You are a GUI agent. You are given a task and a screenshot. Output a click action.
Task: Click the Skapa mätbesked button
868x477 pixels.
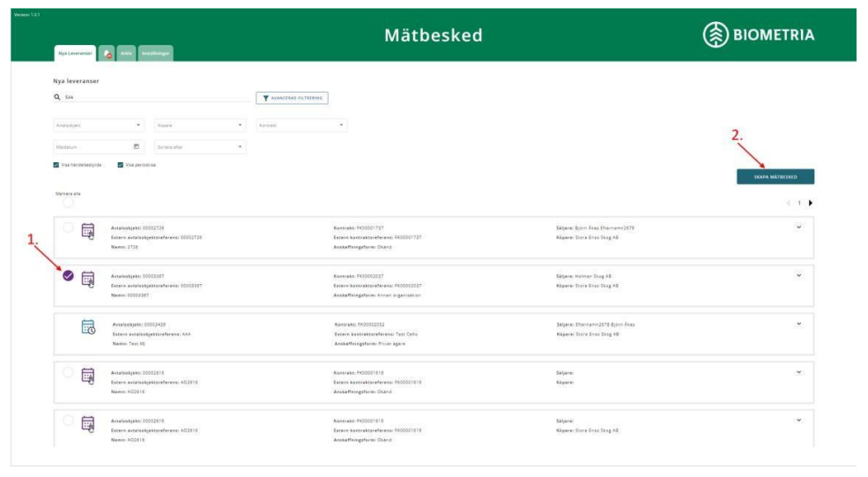[x=775, y=176]
